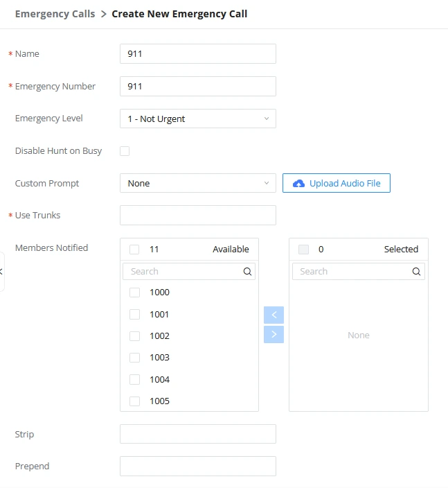Image resolution: width=448 pixels, height=488 pixels.
Task: Open Emergency Level dropdown showing Not Urgent
Action: click(198, 119)
